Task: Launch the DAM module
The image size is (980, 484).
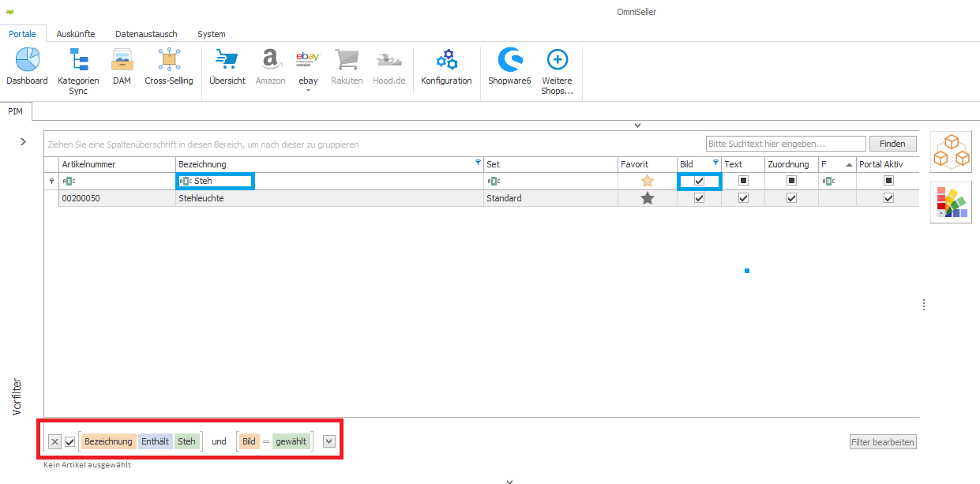Action: [122, 61]
